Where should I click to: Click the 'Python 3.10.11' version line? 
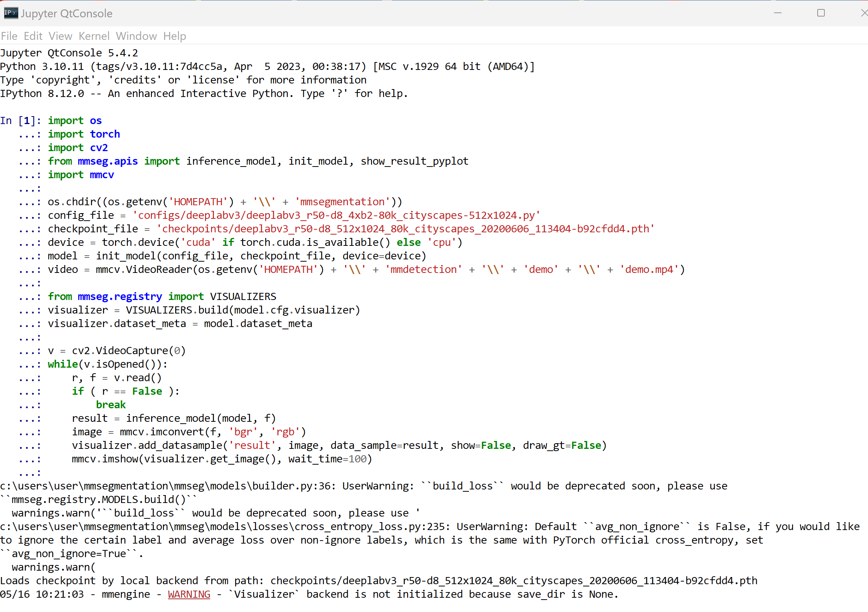pyautogui.click(x=267, y=67)
